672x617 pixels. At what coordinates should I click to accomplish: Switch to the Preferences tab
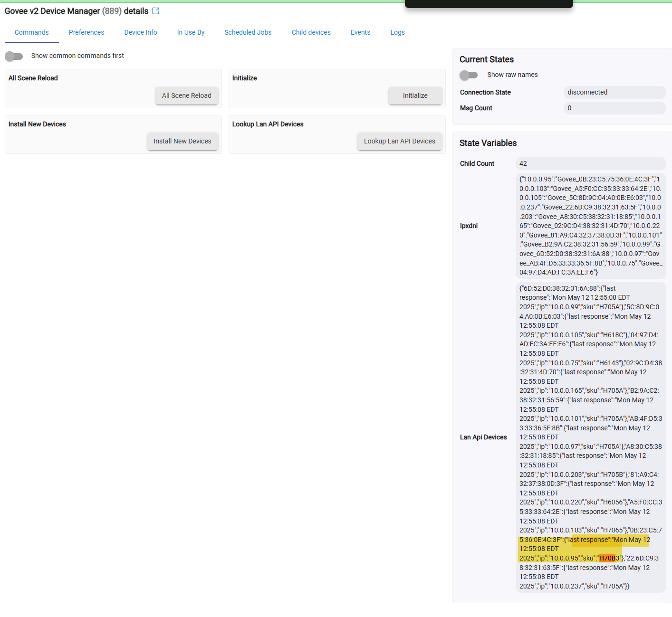[x=86, y=32]
